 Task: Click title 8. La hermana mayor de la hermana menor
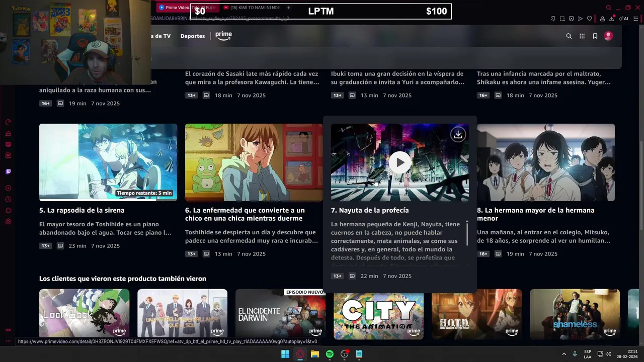coord(535,214)
